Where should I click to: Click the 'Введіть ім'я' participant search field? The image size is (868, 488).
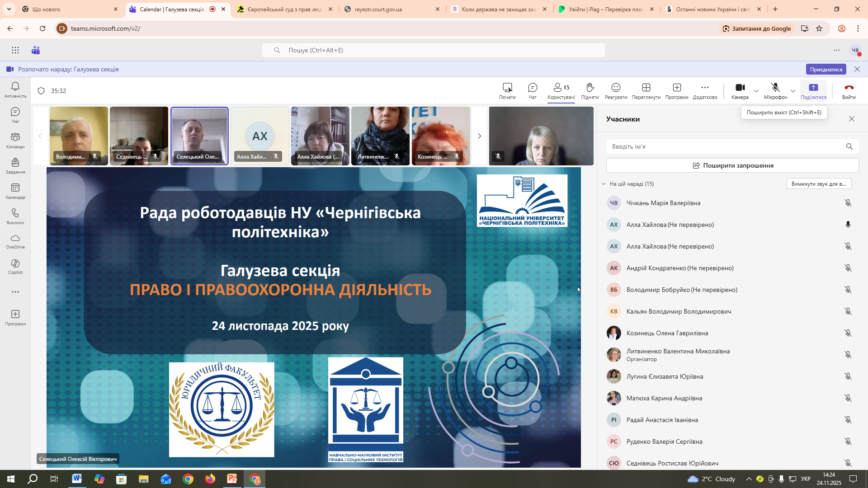point(723,146)
